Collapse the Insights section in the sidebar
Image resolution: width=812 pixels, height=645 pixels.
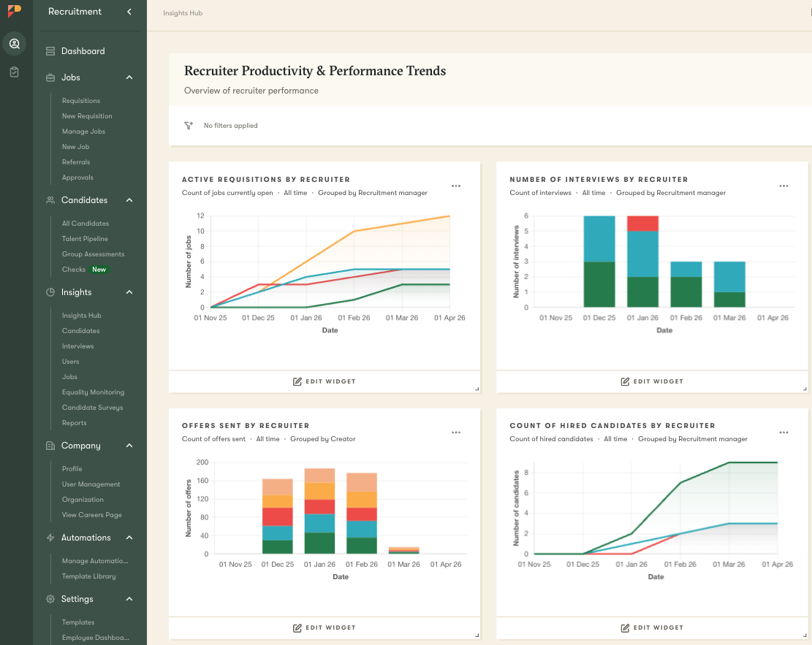129,292
